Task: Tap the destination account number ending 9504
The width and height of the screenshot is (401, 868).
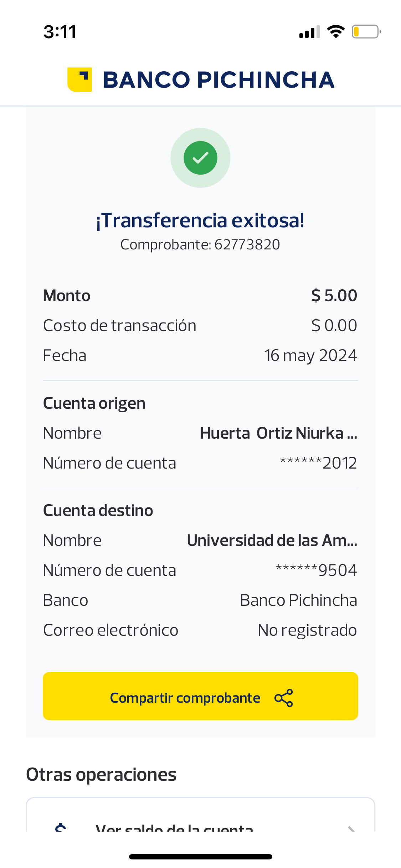Action: (x=316, y=570)
